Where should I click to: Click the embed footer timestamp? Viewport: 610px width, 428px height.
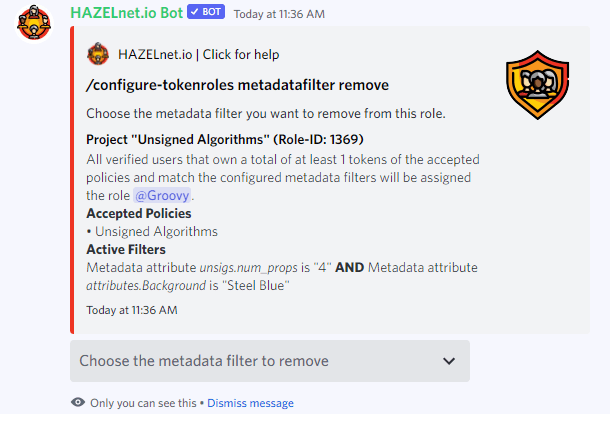click(131, 310)
